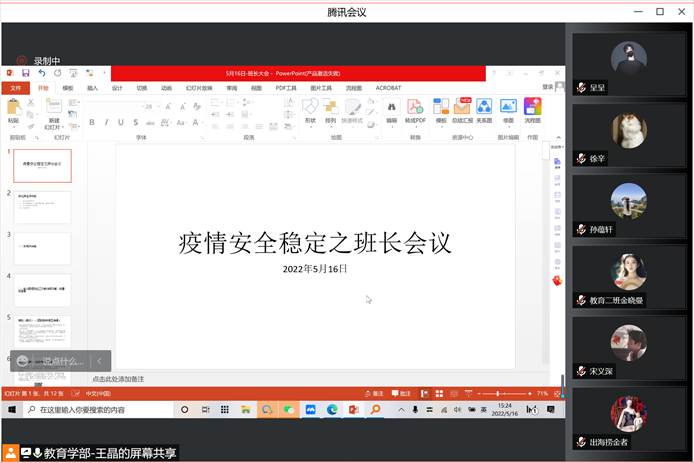This screenshot has width=694, height=463.
Task: Open the Arrange (排列) dropdown
Action: click(331, 111)
